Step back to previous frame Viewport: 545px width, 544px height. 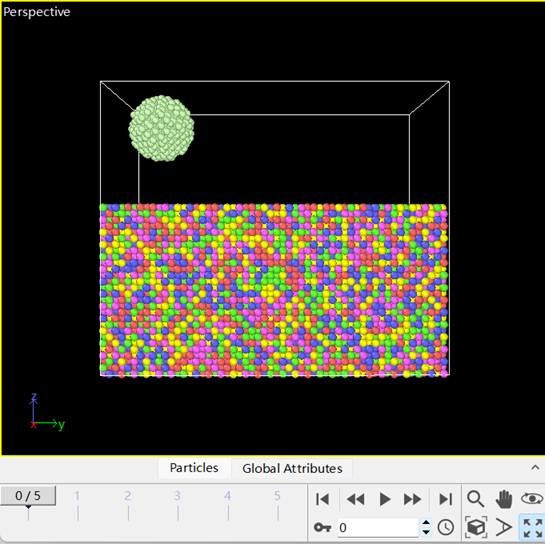(355, 499)
